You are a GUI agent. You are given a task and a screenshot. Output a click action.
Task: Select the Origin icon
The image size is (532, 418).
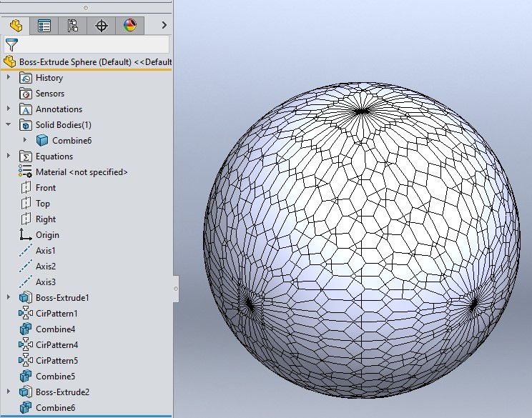point(26,234)
